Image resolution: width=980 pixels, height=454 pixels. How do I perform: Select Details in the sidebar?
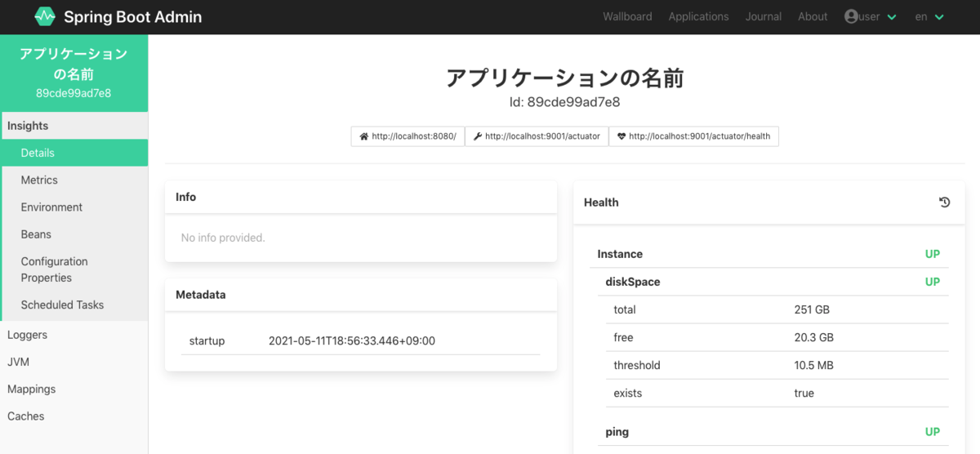(74, 153)
